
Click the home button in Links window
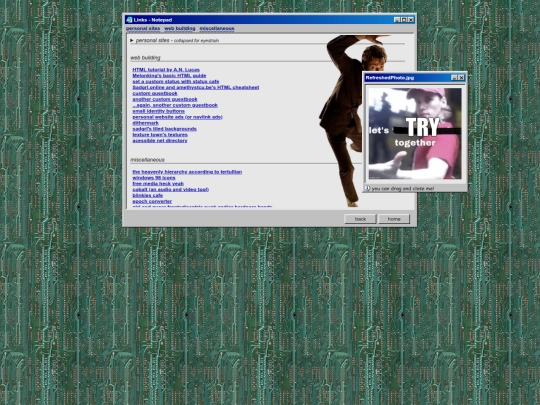click(x=394, y=219)
